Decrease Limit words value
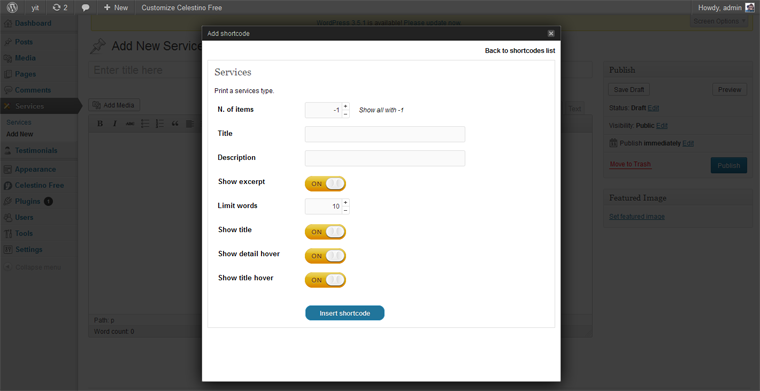Screen dimensions: 760x391 (x=345, y=210)
